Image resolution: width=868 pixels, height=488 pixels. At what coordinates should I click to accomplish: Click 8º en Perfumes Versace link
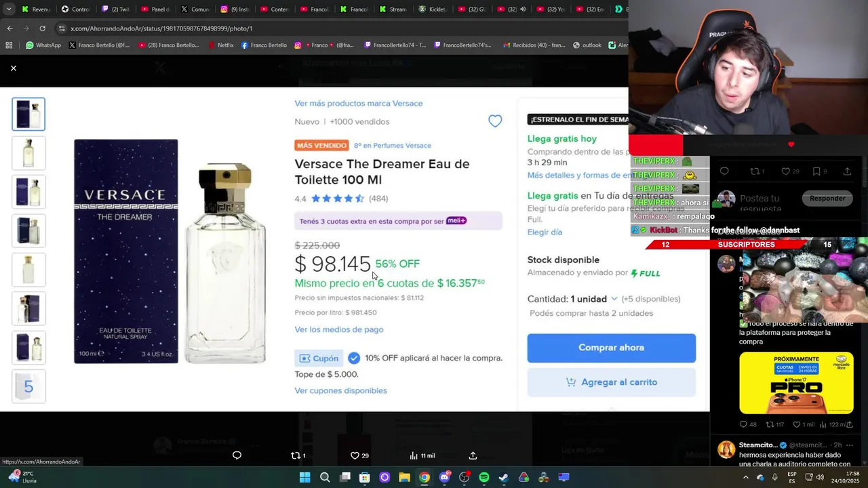[x=393, y=145]
